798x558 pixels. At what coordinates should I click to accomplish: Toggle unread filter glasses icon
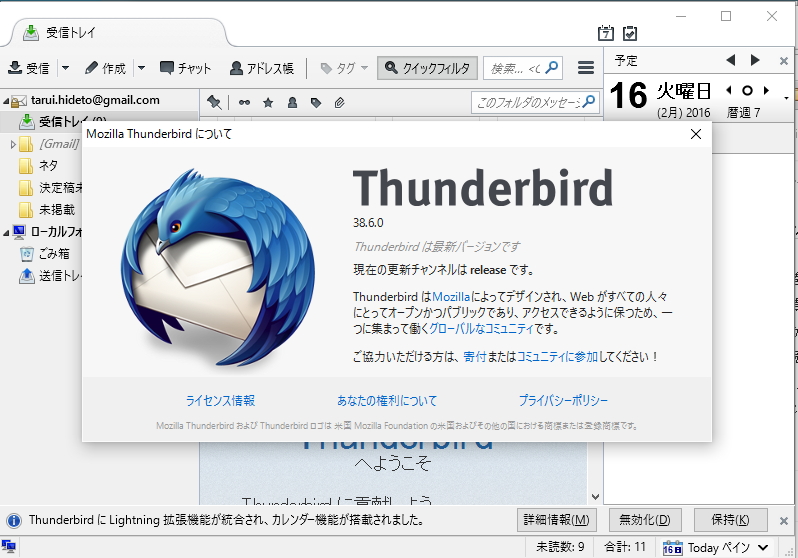(x=244, y=102)
